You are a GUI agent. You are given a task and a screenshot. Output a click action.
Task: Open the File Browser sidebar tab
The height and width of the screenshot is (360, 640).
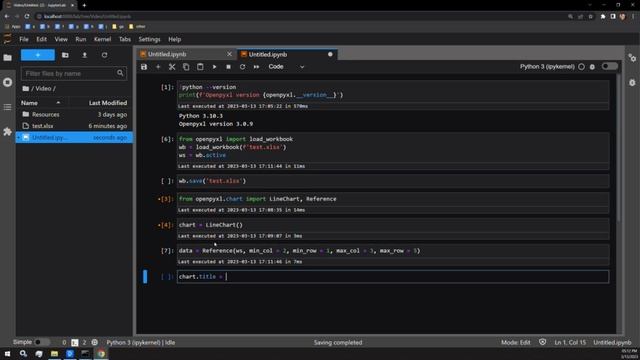click(7, 58)
